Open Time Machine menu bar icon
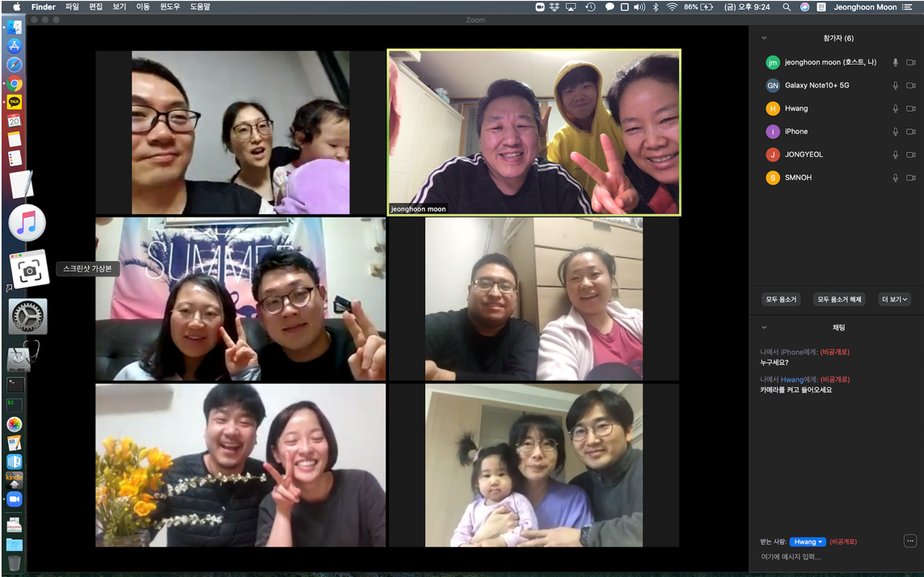This screenshot has width=924, height=577. 590,7
